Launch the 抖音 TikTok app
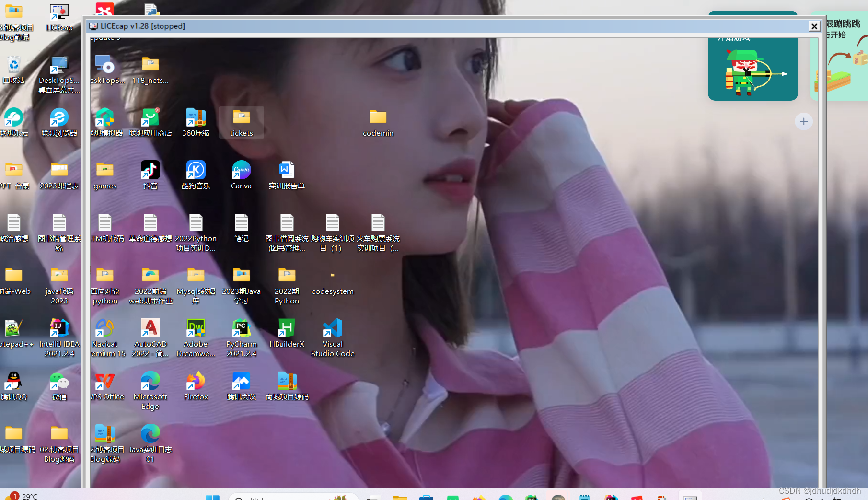This screenshot has width=868, height=500. pos(150,175)
